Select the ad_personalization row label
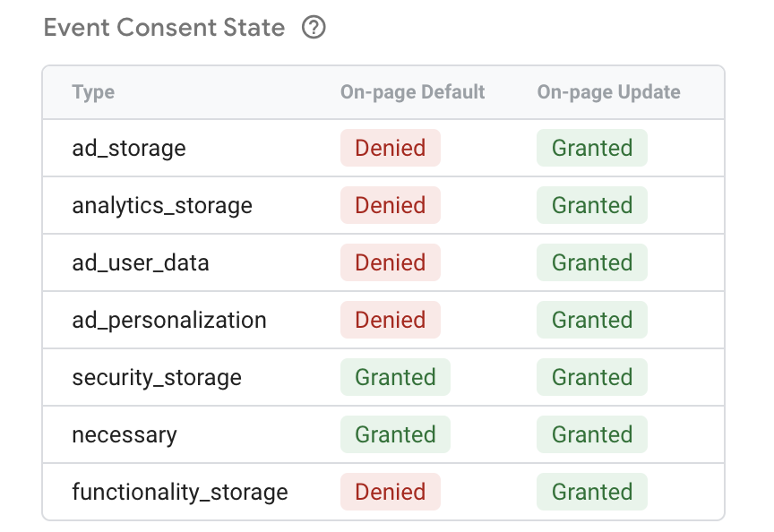This screenshot has height=532, width=774. [x=169, y=320]
